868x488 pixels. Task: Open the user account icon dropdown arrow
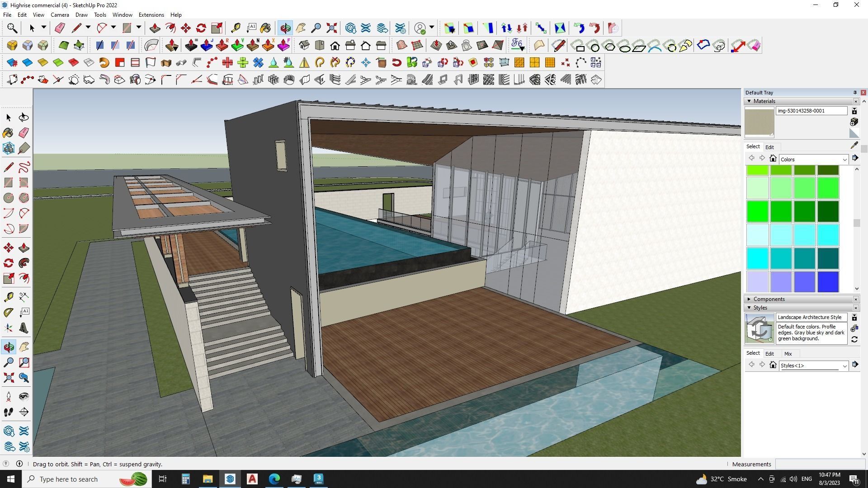pos(432,28)
